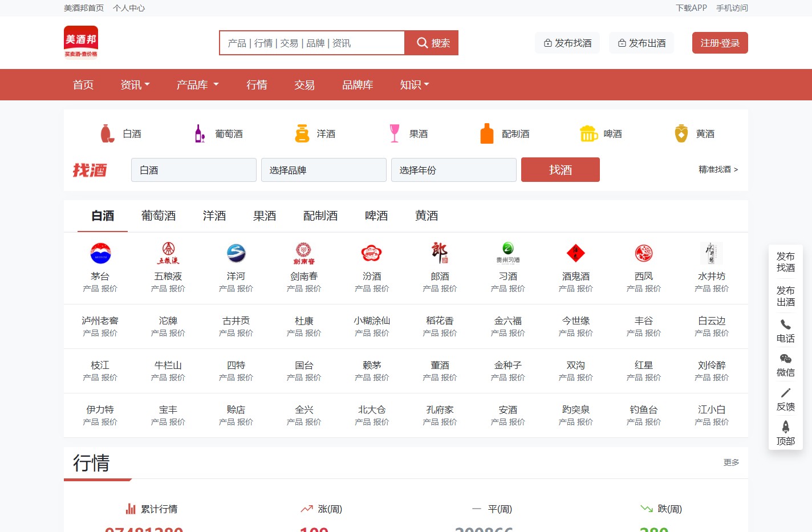Open the 剑南春 brand logo
812x532 pixels.
pyautogui.click(x=304, y=253)
